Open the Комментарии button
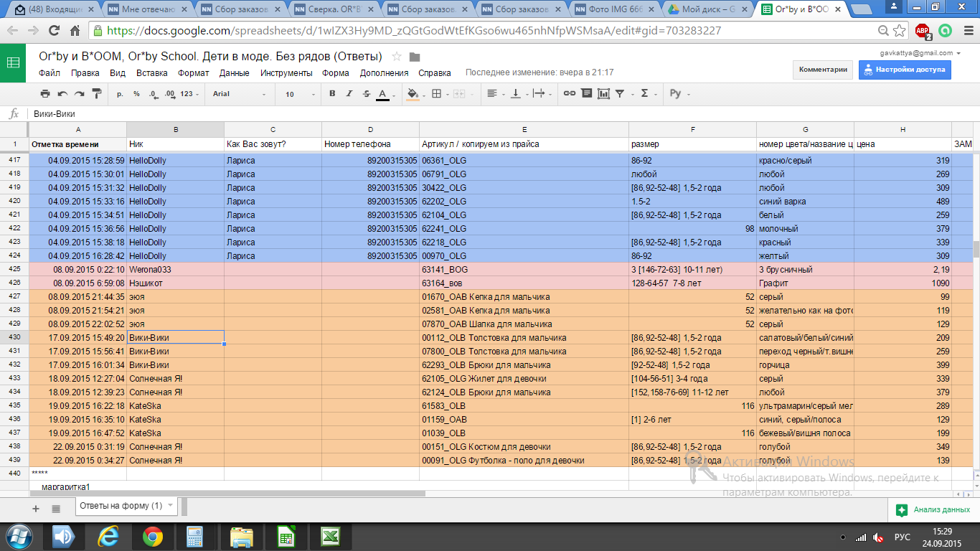This screenshot has height=551, width=980. tap(823, 70)
